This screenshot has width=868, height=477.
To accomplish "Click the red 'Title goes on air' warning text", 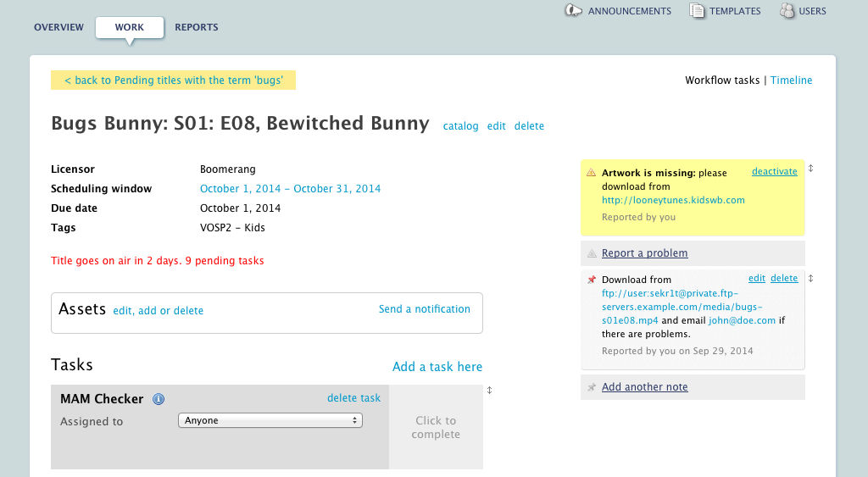I will click(x=157, y=261).
